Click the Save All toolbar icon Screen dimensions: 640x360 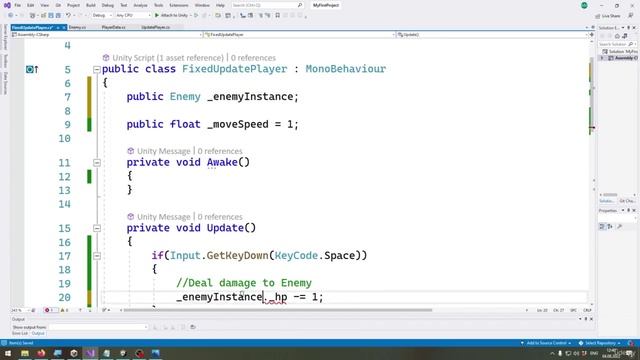tap(58, 15)
